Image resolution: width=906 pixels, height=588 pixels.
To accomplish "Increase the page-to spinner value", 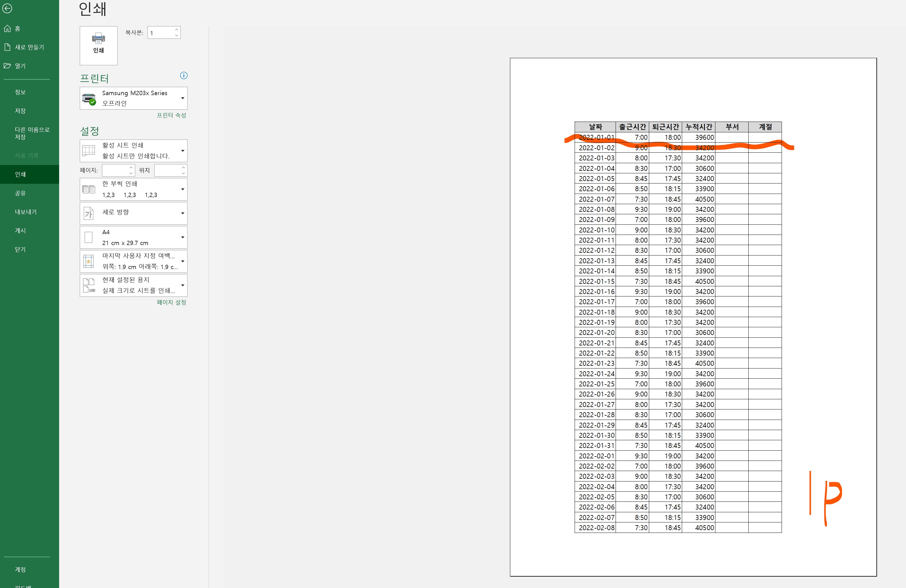I will [x=184, y=167].
